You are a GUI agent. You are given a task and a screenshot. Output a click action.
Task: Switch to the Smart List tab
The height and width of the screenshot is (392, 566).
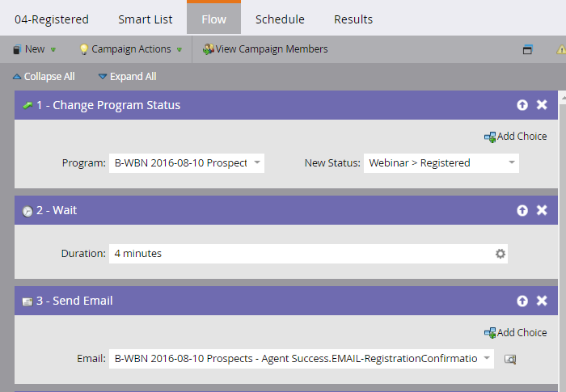pyautogui.click(x=144, y=19)
